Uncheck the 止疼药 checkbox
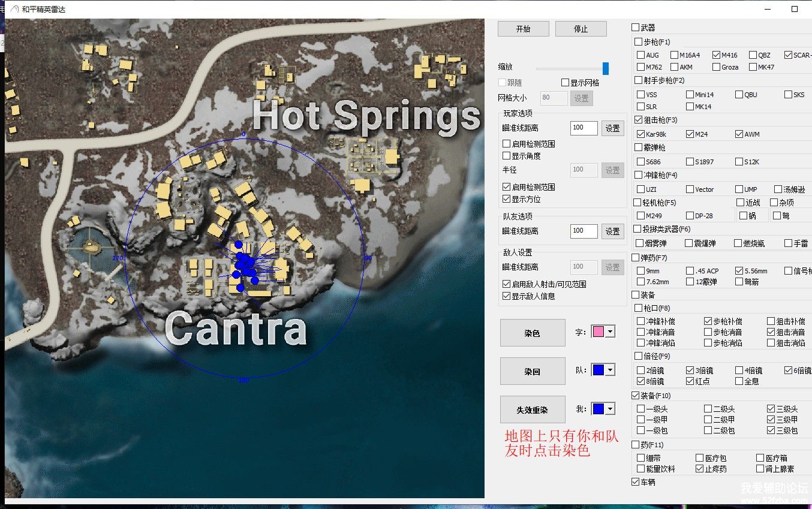 tap(700, 469)
